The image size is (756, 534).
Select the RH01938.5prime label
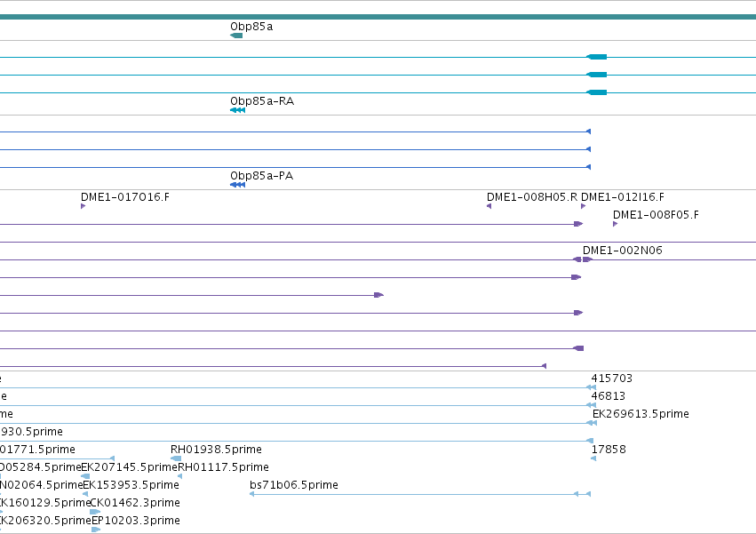216,450
